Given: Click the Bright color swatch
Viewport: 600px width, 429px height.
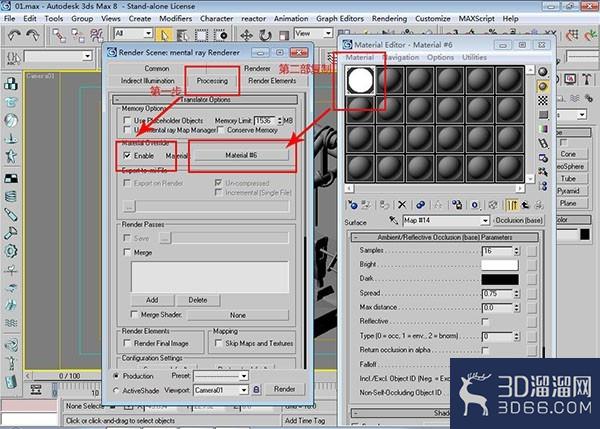Looking at the screenshot, I should click(x=500, y=265).
